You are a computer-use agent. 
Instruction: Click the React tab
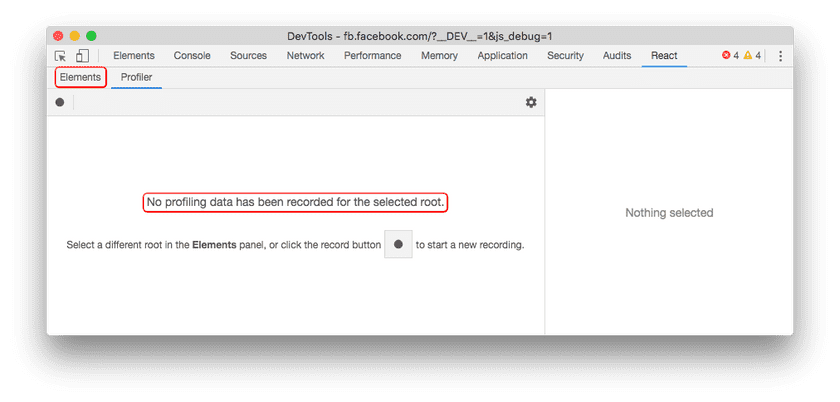[664, 56]
